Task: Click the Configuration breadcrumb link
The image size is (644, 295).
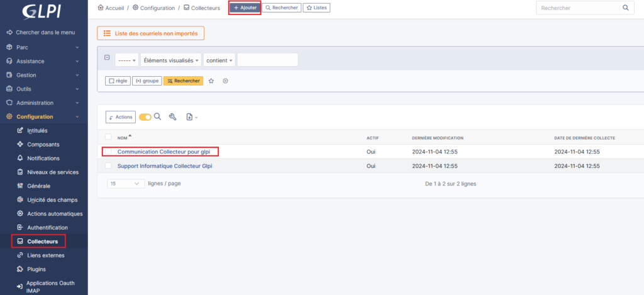Action: click(153, 8)
